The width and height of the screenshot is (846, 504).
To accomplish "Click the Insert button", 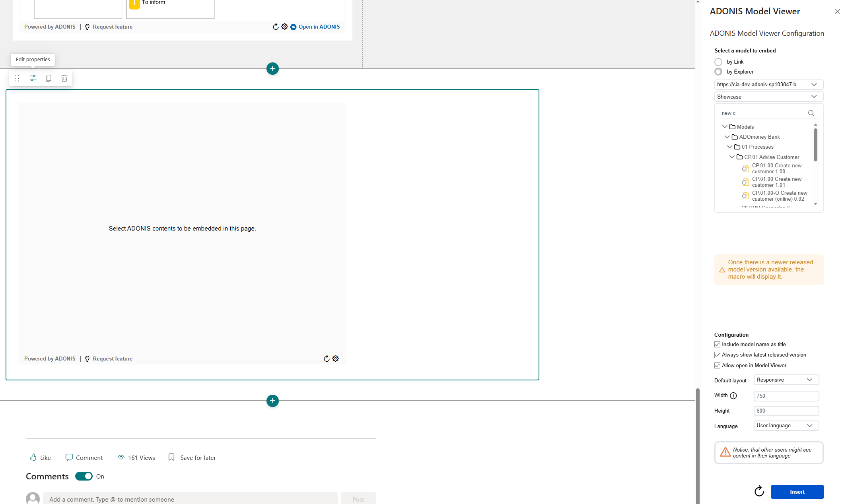I will click(x=797, y=492).
